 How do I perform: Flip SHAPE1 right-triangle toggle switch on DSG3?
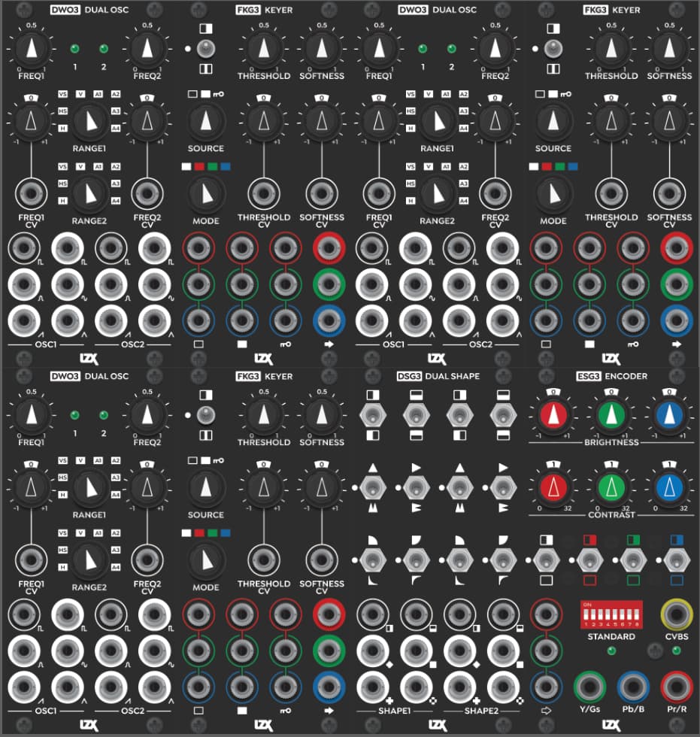(x=417, y=487)
